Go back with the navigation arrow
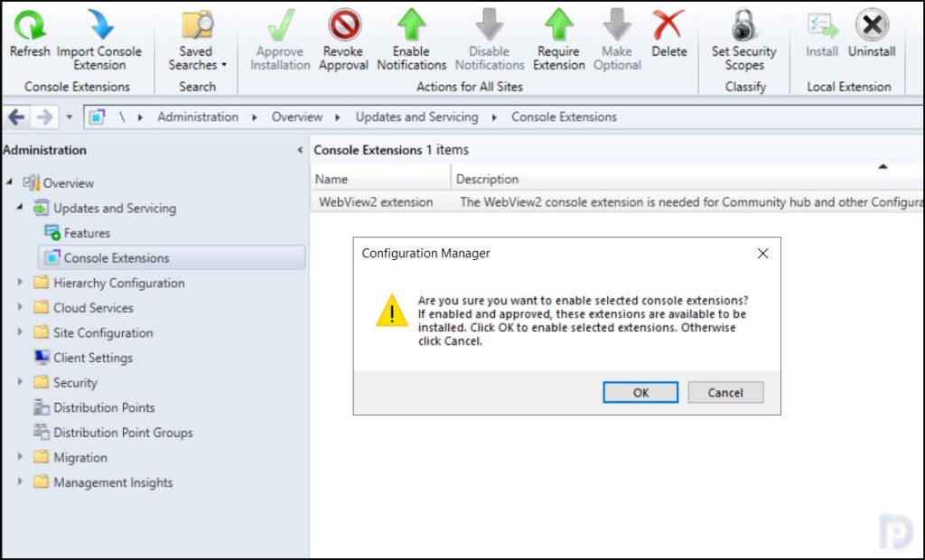 point(16,117)
